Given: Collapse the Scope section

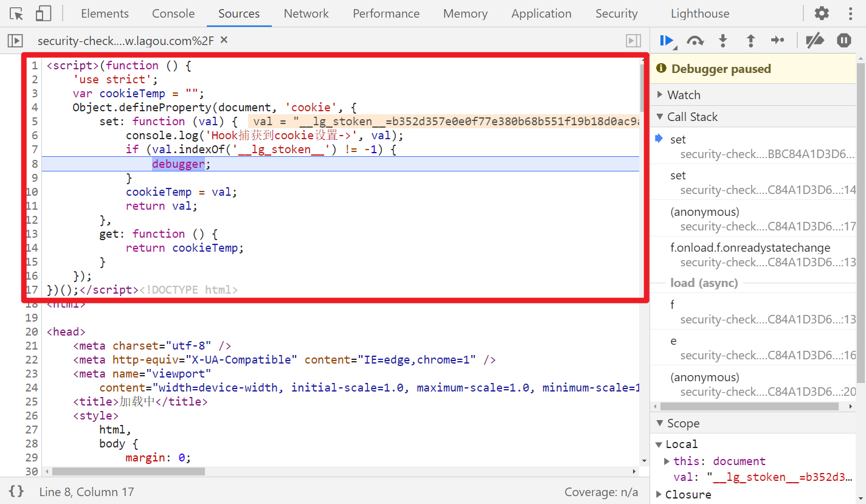Looking at the screenshot, I should click(x=753, y=423).
